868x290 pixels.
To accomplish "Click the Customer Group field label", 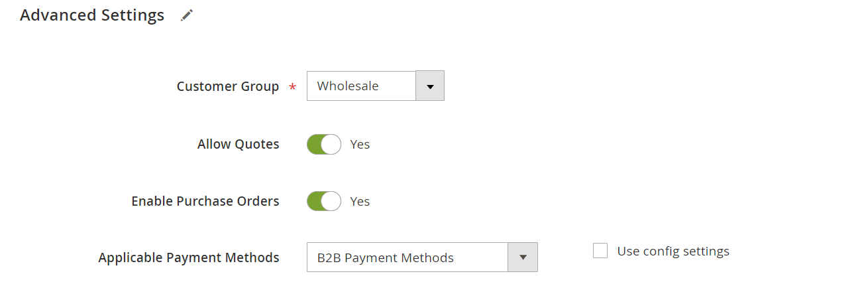I will pyautogui.click(x=228, y=86).
